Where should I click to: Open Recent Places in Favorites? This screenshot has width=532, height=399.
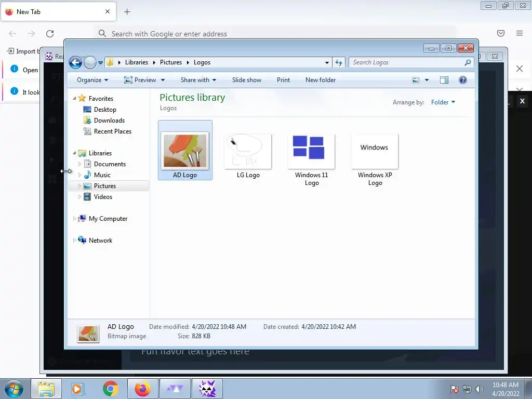pos(113,131)
